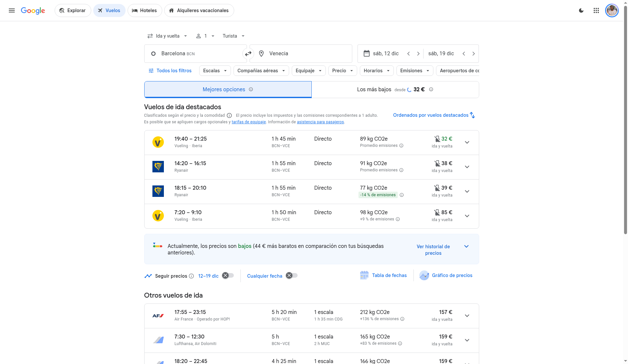Click the calendar icon in date field

click(367, 53)
